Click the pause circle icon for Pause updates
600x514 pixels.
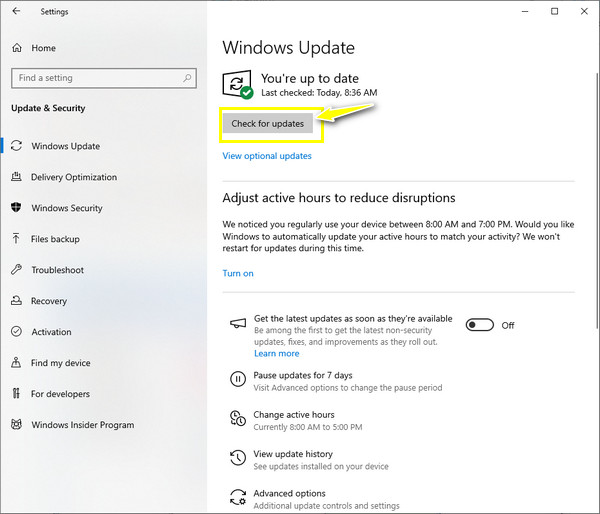click(x=238, y=379)
